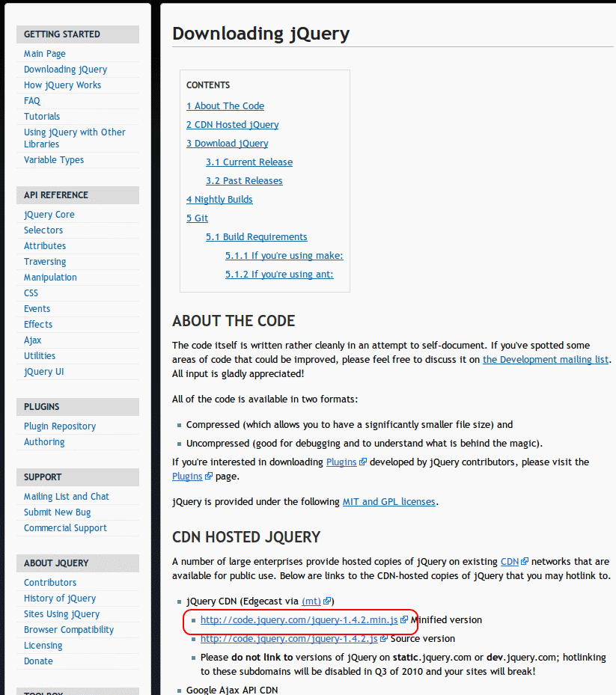
Task: Jump to 4 Nightly Builds
Action: [219, 200]
